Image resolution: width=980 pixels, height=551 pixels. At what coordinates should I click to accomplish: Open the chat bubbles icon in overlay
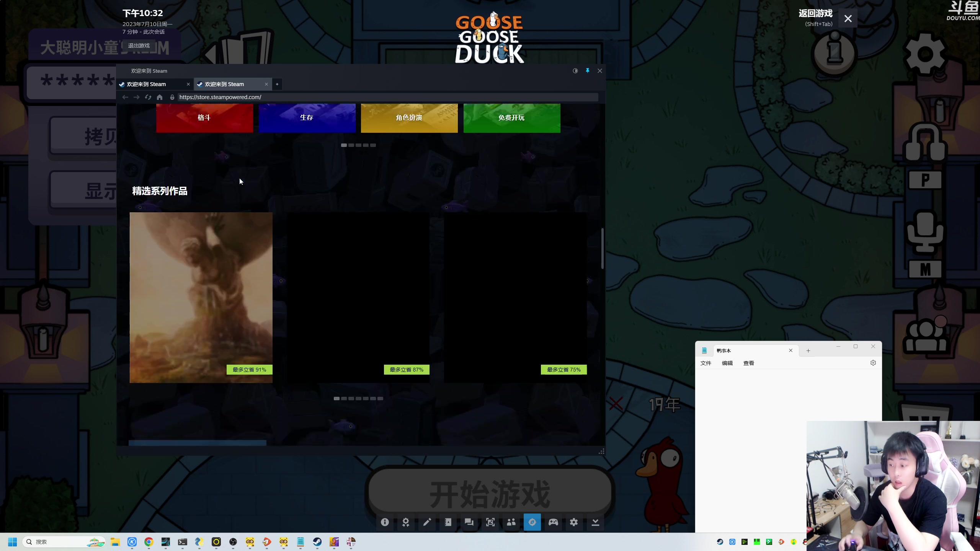469,522
